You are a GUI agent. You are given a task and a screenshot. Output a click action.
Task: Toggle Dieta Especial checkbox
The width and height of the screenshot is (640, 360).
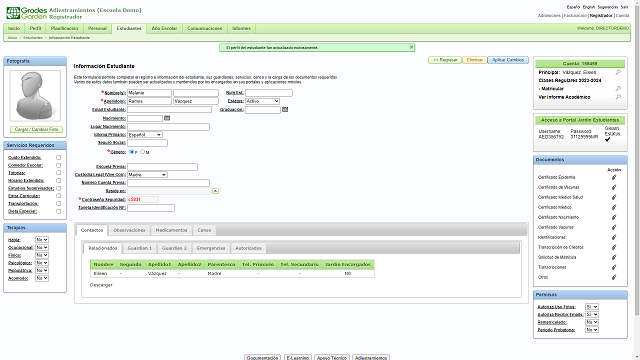[58, 211]
